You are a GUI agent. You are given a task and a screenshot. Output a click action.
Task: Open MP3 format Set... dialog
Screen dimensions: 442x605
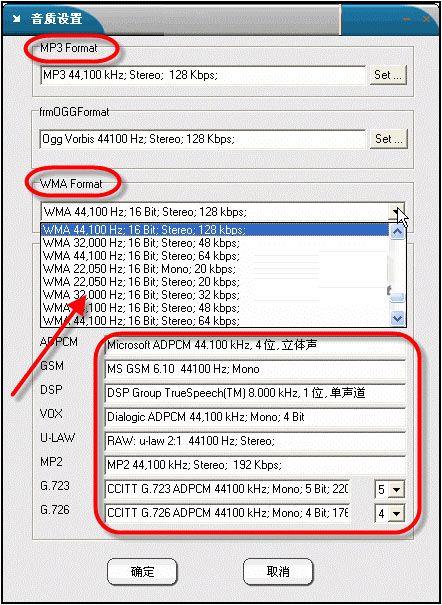click(388, 75)
